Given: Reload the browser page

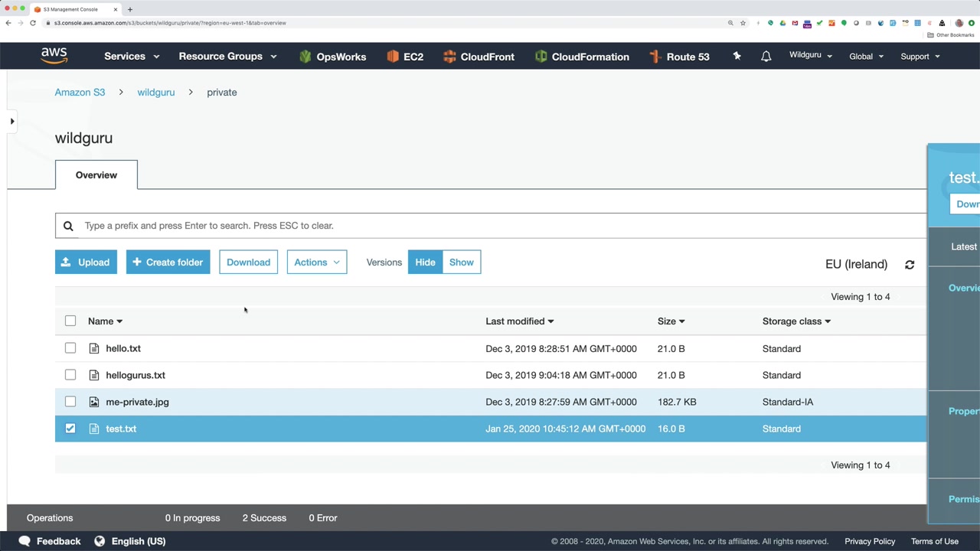Looking at the screenshot, I should click(x=33, y=23).
